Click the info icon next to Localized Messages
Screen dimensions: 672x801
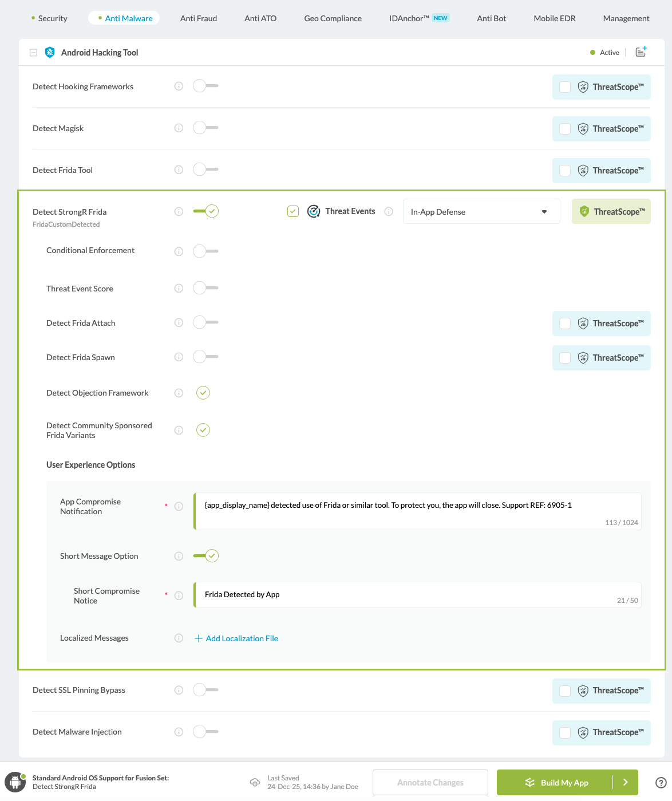point(179,638)
